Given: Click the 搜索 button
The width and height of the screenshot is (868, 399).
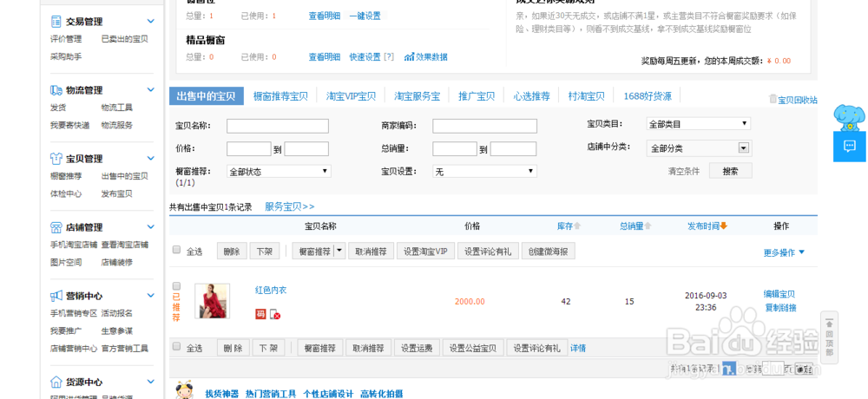Looking at the screenshot, I should (x=730, y=171).
